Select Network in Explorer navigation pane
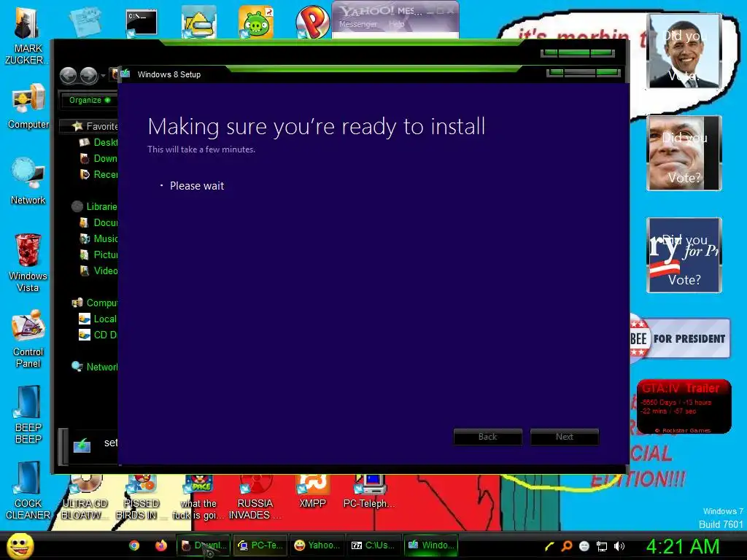Image resolution: width=747 pixels, height=560 pixels. point(94,367)
